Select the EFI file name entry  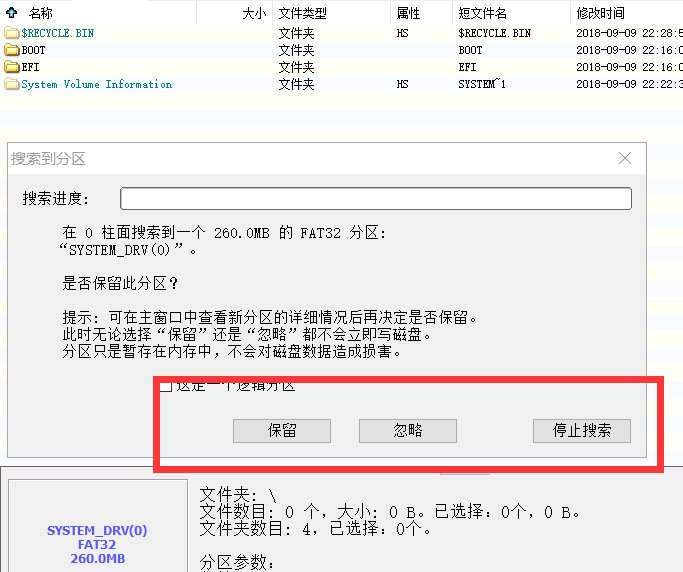[x=30, y=67]
